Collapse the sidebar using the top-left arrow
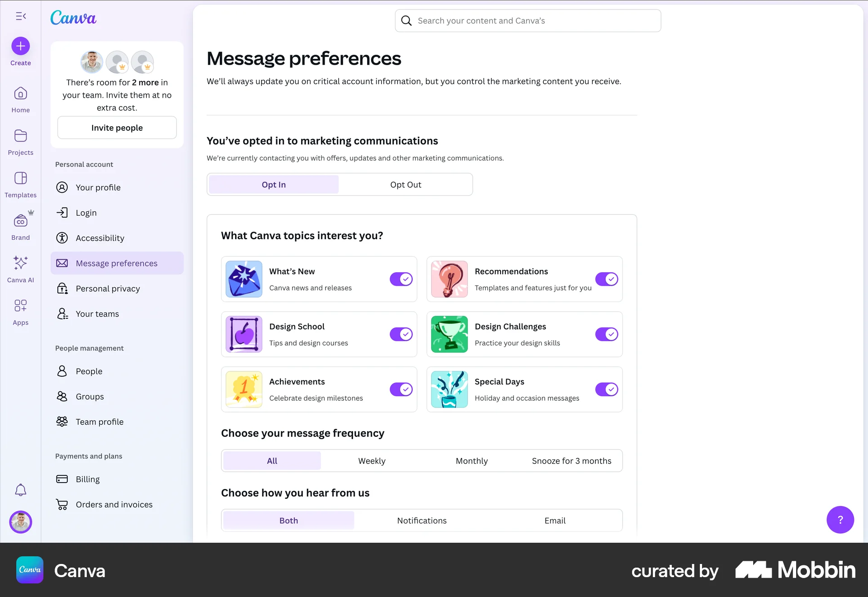This screenshot has height=597, width=868. tap(20, 16)
